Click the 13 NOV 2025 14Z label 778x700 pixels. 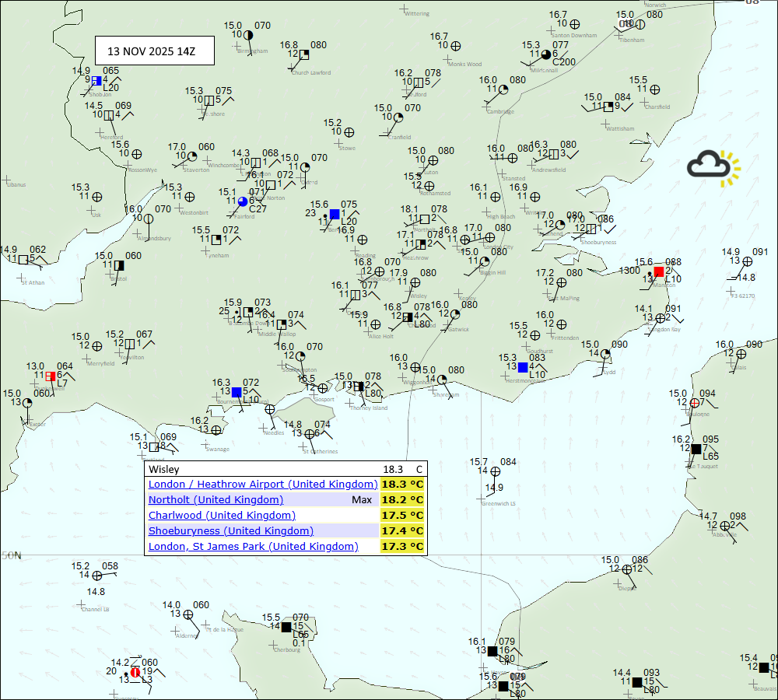pyautogui.click(x=151, y=51)
